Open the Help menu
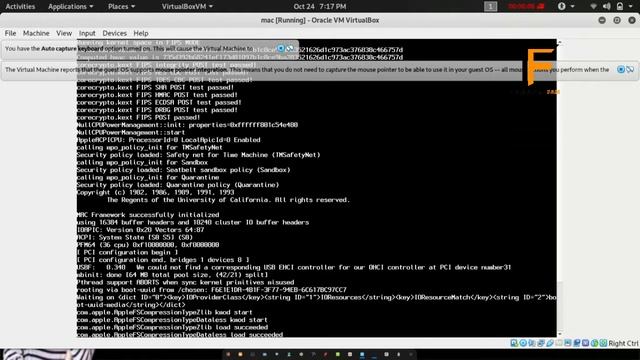Screen dimensions: 640x360 [141, 33]
